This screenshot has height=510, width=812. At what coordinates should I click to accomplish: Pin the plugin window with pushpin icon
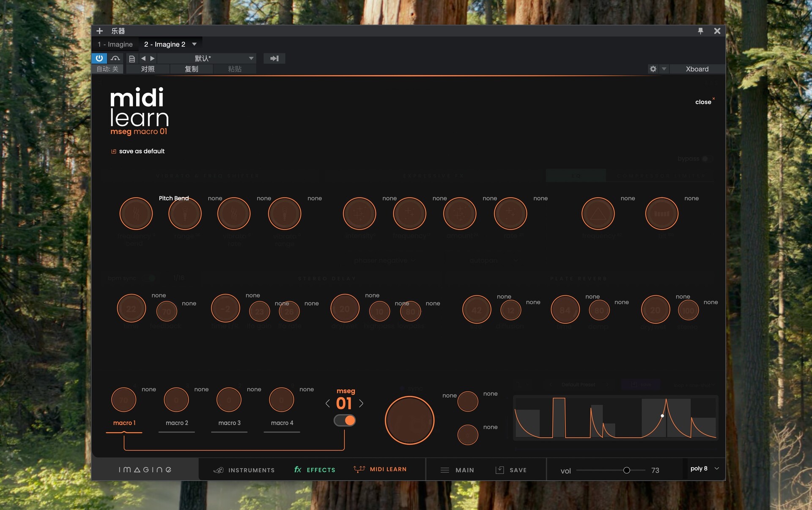pyautogui.click(x=700, y=31)
